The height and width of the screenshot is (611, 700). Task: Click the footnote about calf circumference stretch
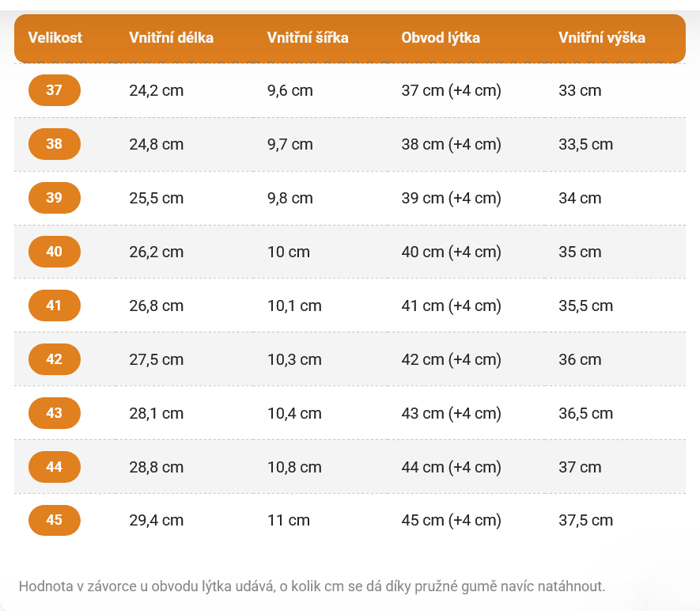point(312,586)
